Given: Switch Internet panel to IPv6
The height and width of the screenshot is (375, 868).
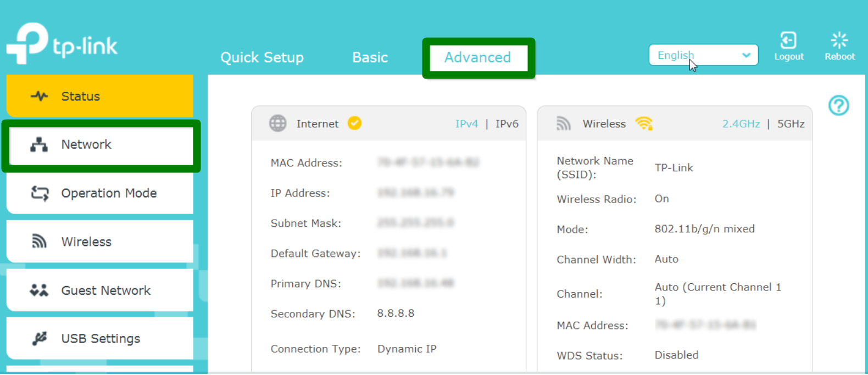Looking at the screenshot, I should pos(507,124).
